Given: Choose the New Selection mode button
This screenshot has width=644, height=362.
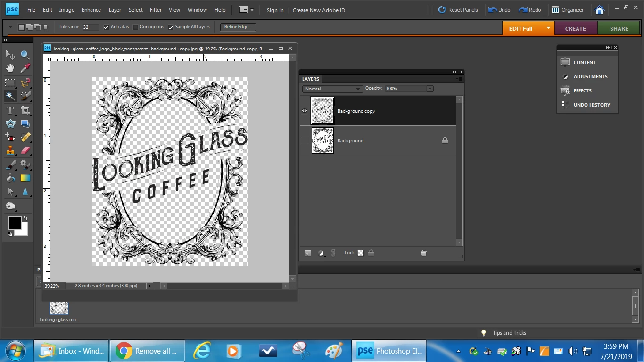Looking at the screenshot, I should point(22,27).
